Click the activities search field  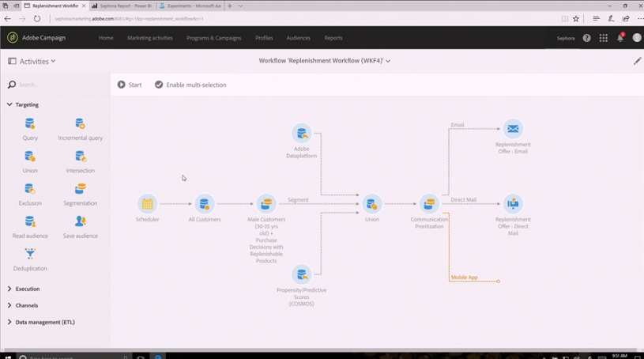(x=58, y=85)
